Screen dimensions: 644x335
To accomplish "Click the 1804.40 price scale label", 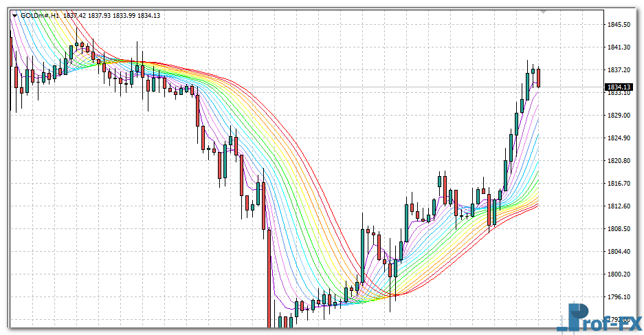I will [x=619, y=252].
